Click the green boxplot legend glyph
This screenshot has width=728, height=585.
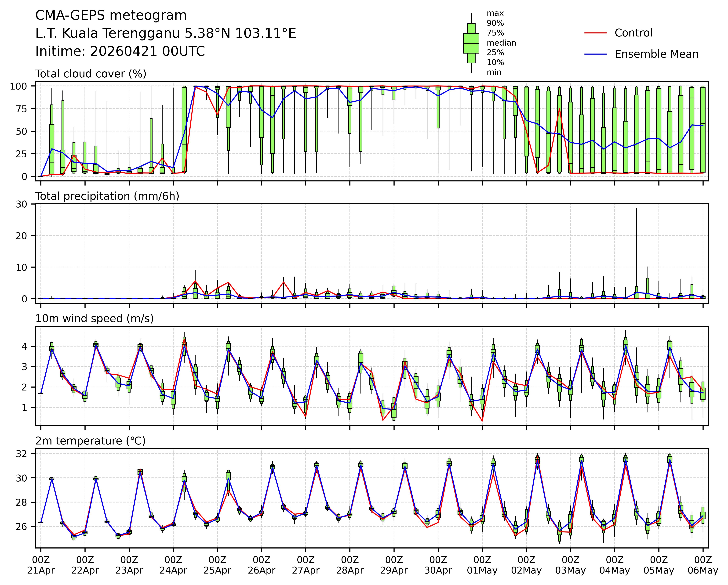click(x=471, y=43)
